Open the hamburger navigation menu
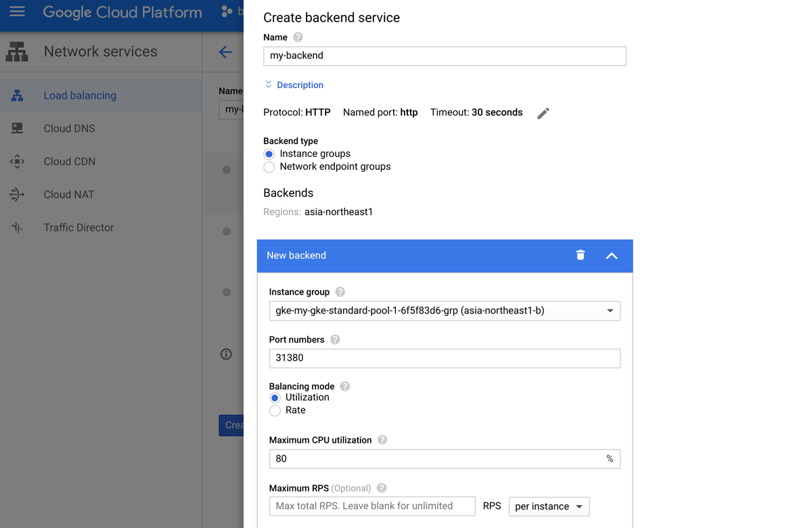The image size is (812, 528). [x=17, y=12]
